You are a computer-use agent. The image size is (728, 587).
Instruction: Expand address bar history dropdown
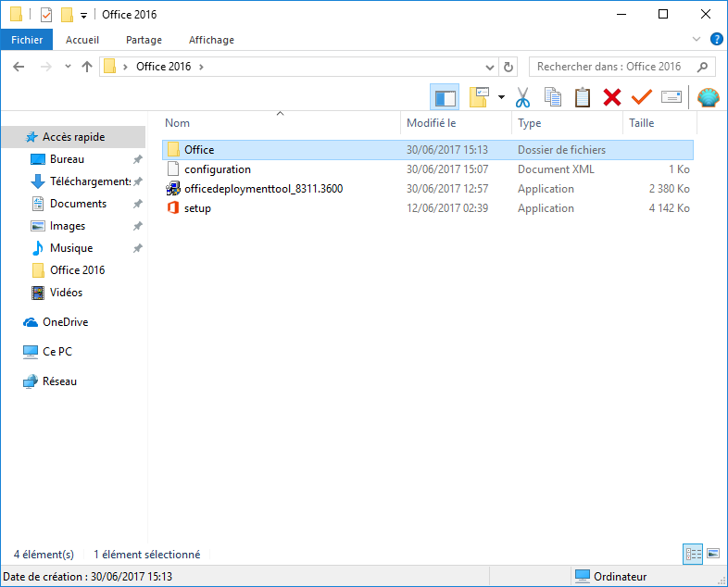pos(490,68)
